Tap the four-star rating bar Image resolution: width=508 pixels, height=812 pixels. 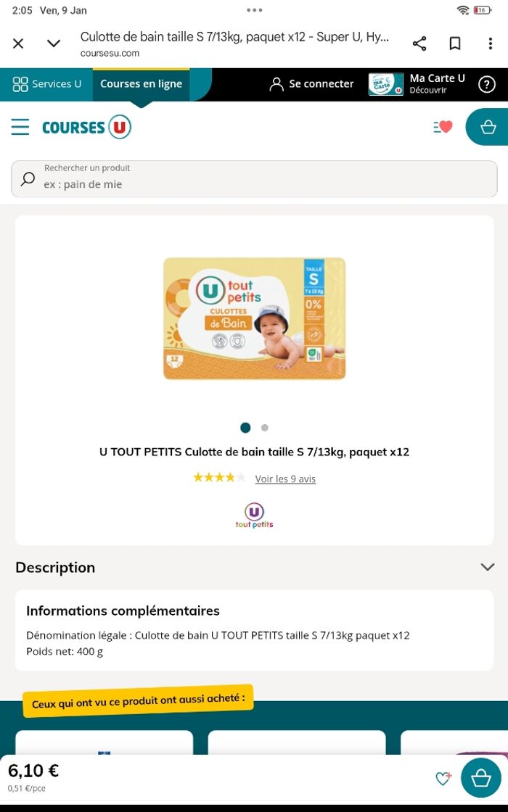click(x=219, y=478)
